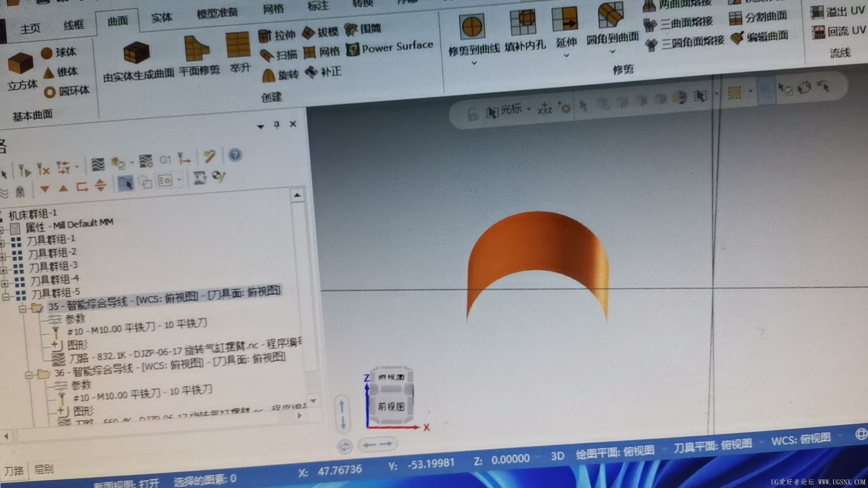Select the 编辑曲面 edit surface tool
The width and height of the screenshot is (868, 488).
point(759,37)
